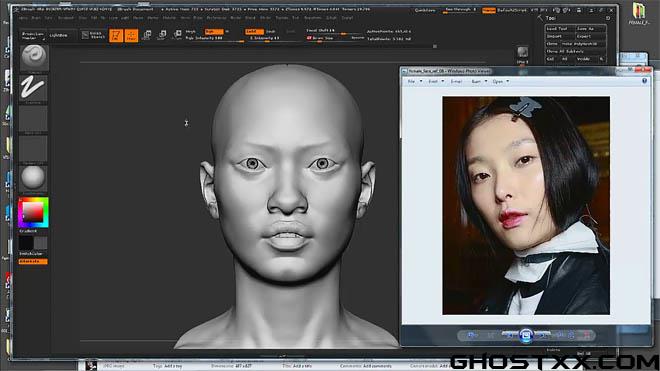
Task: Go to next photo in Photo Viewer
Action: [542, 335]
